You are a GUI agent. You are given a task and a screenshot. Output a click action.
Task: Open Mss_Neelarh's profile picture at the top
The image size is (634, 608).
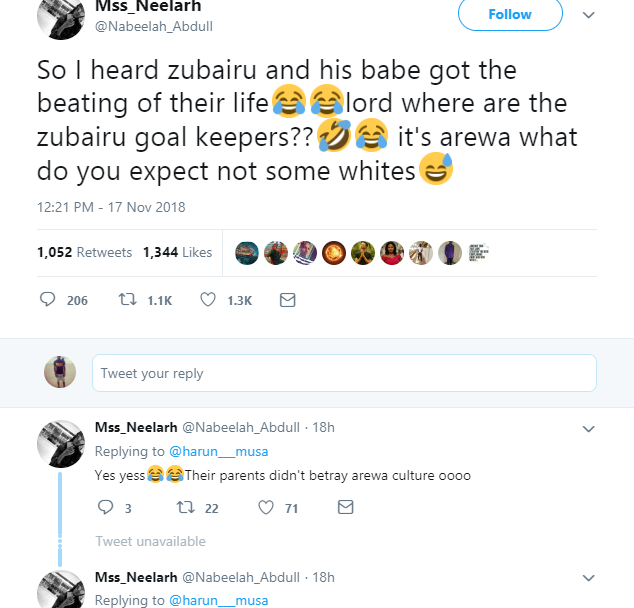(60, 18)
